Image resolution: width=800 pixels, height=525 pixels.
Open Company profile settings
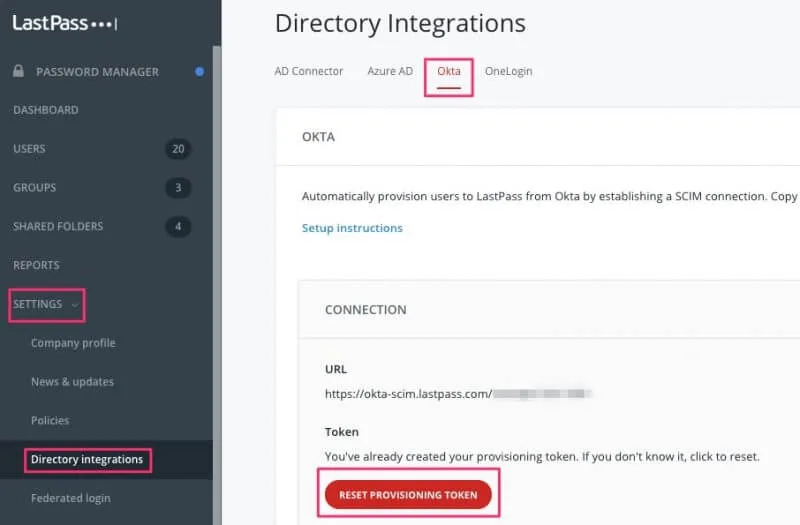click(73, 343)
